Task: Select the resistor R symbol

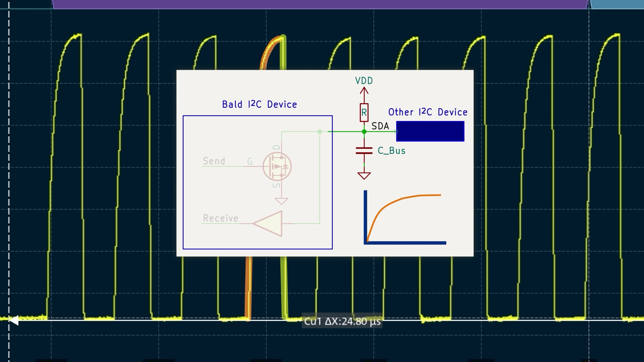Action: 364,113
